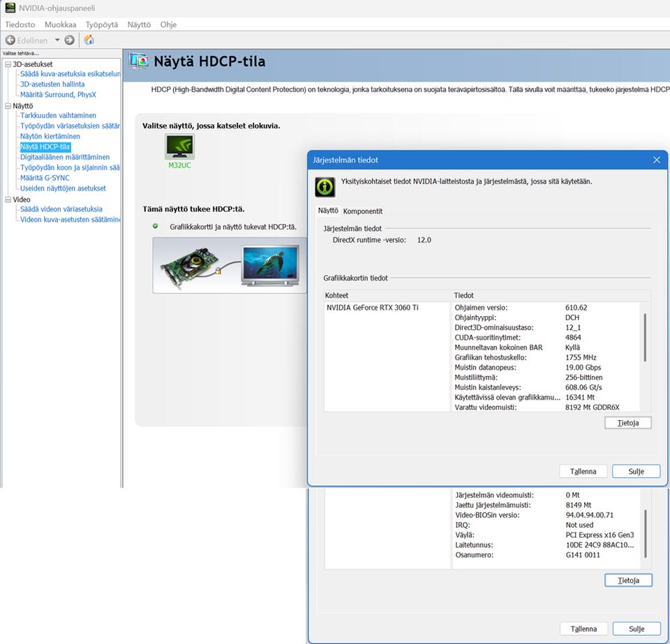Open the Ohje menu
Image resolution: width=670 pixels, height=644 pixels.
168,24
